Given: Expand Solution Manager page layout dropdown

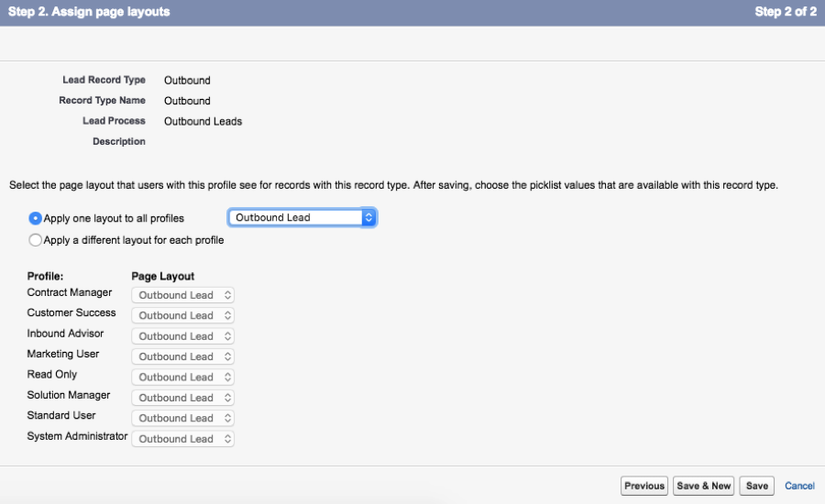Looking at the screenshot, I should 183,398.
